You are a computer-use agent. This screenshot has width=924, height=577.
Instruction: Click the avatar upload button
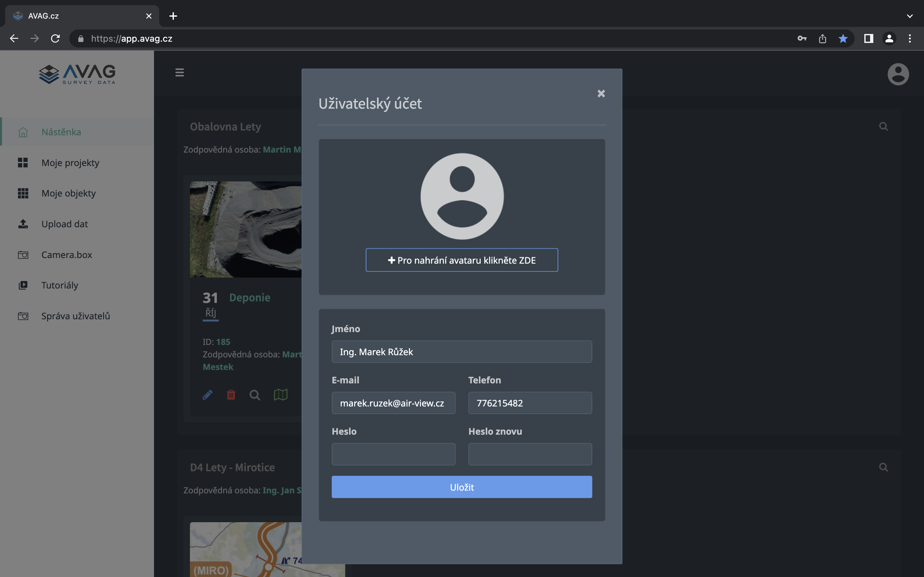[x=462, y=260]
